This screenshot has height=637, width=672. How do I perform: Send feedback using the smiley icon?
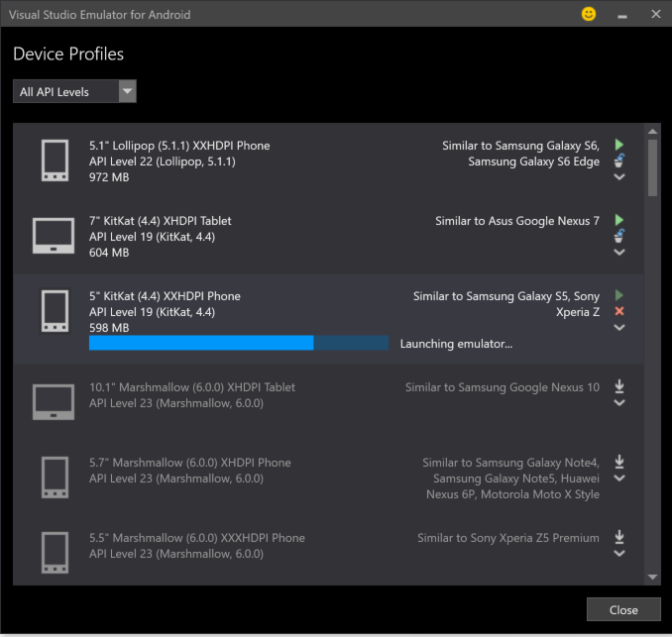point(589,15)
